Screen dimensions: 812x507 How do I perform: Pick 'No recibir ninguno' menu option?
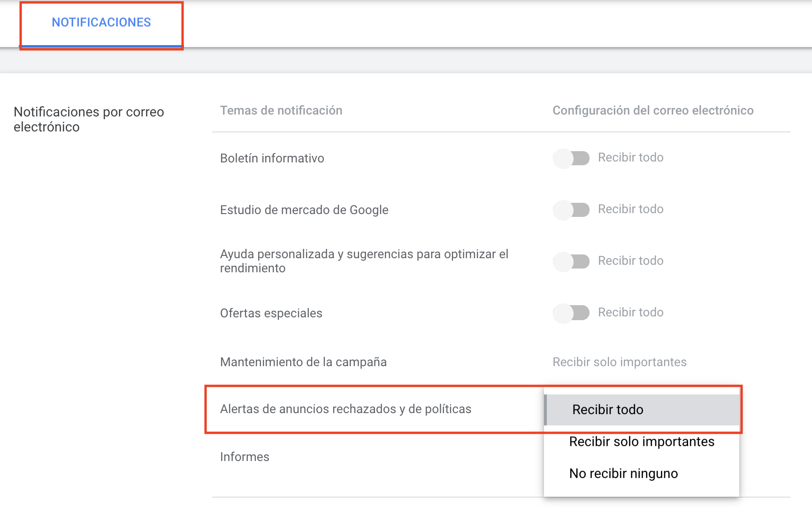642,474
